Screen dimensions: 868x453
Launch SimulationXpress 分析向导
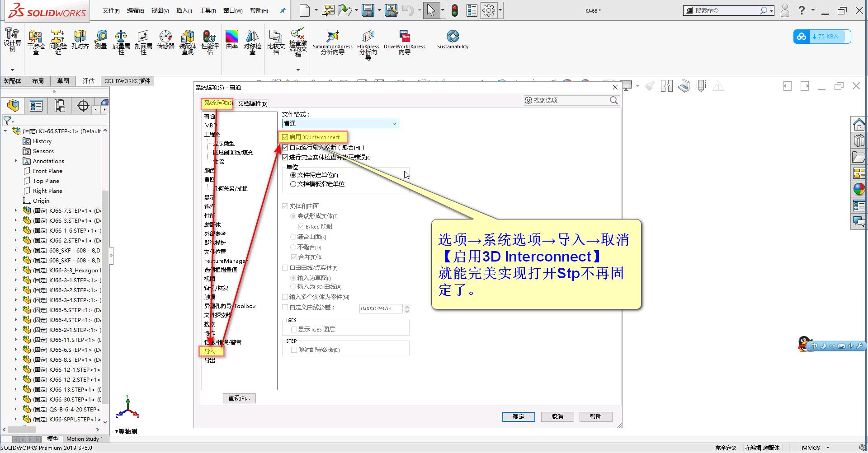click(333, 41)
